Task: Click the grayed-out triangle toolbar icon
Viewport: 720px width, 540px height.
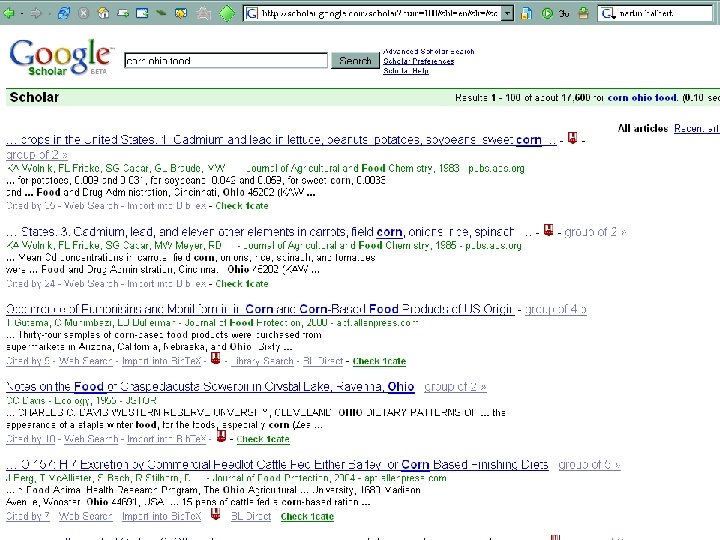Action: [x=203, y=13]
